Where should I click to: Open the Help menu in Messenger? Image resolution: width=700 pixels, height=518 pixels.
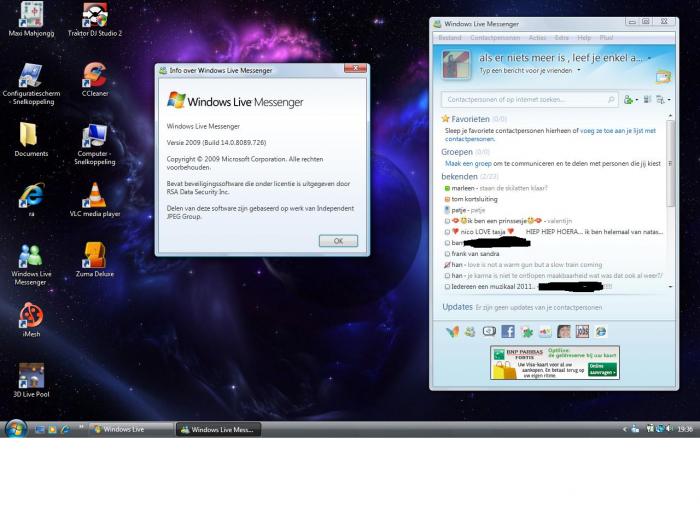(x=584, y=38)
